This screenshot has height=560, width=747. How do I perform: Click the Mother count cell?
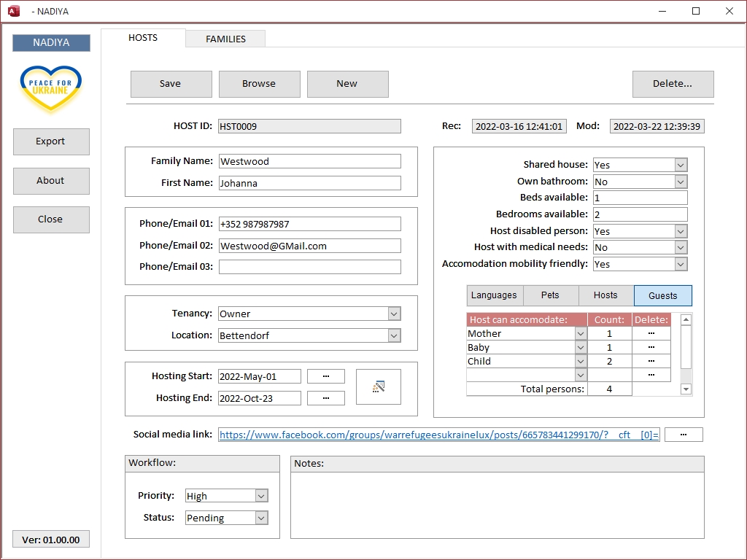(x=609, y=333)
